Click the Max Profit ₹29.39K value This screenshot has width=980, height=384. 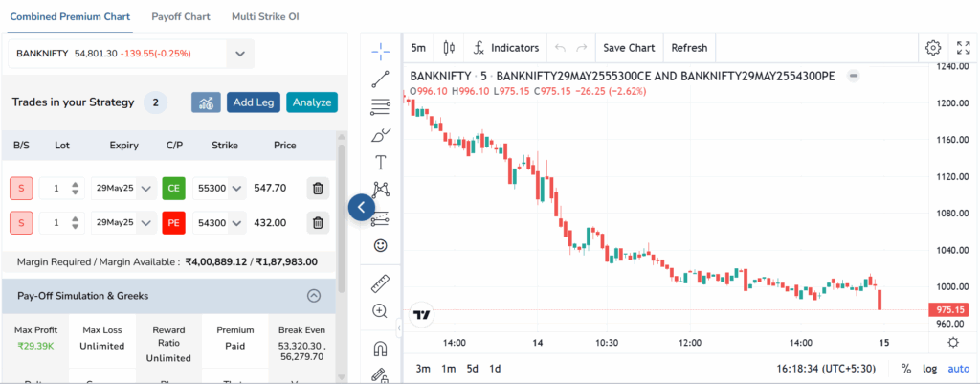[33, 346]
